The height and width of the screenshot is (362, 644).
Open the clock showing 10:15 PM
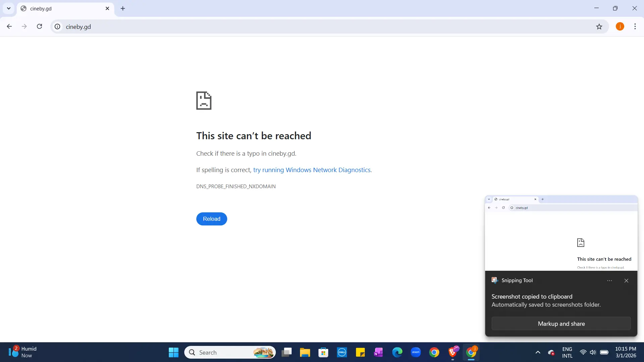626,352
